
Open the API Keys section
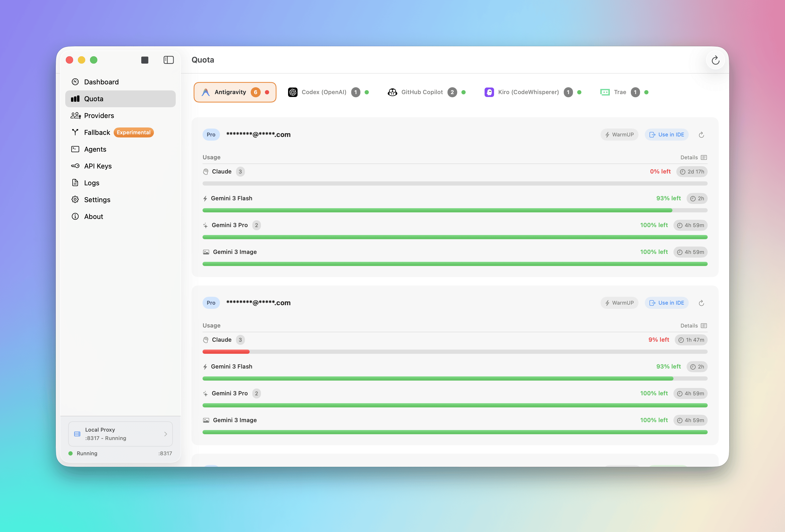(98, 166)
